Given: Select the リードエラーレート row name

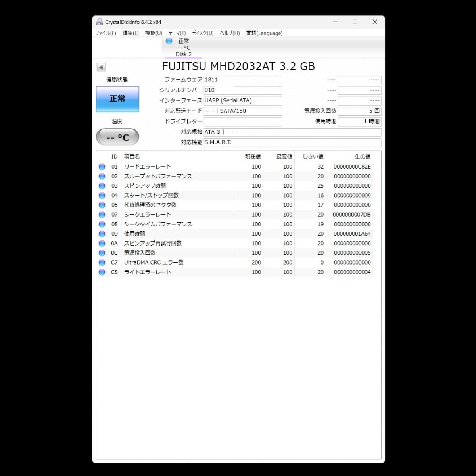Looking at the screenshot, I should [x=148, y=167].
